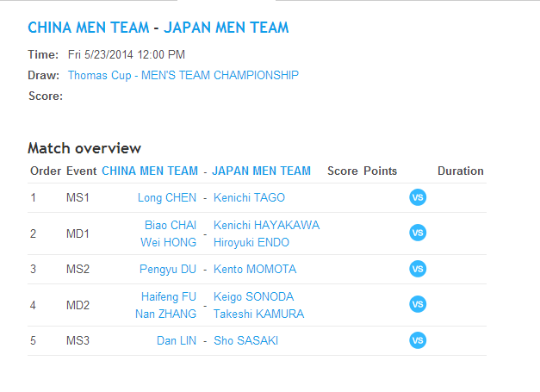Open player profile for Kenichi TAGO
Viewport: 540px width, 392px height.
[247, 198]
